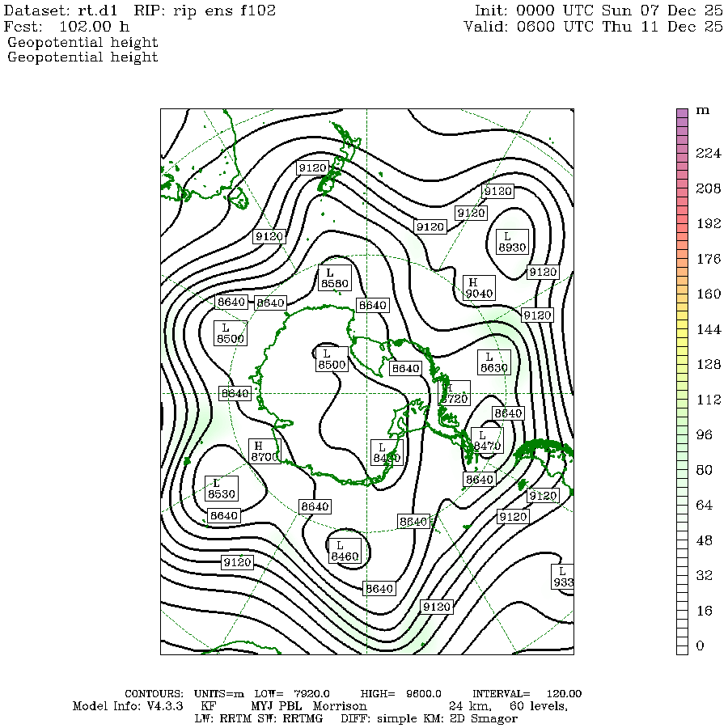728x728 pixels.
Task: Click the 'H 8700' high center label
Action: [265, 451]
